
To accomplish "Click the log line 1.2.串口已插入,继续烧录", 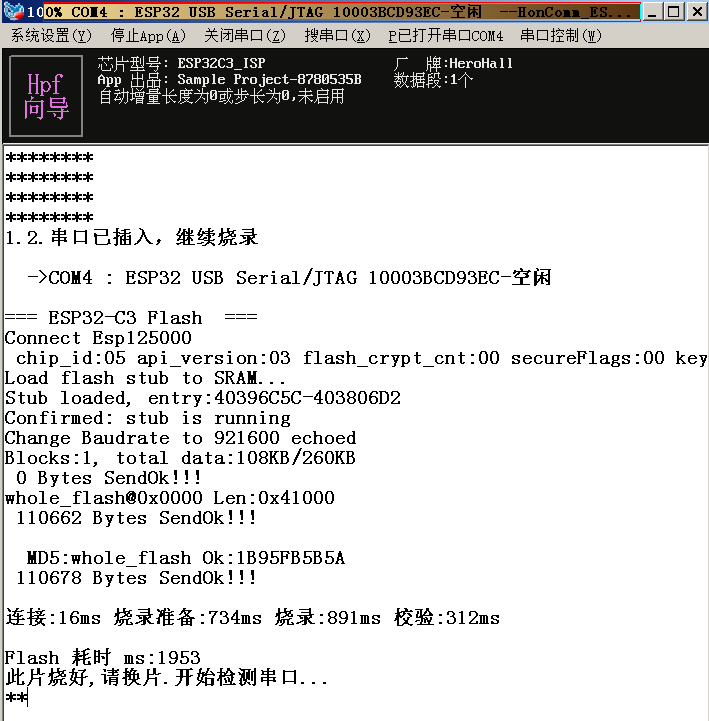I will pos(132,237).
